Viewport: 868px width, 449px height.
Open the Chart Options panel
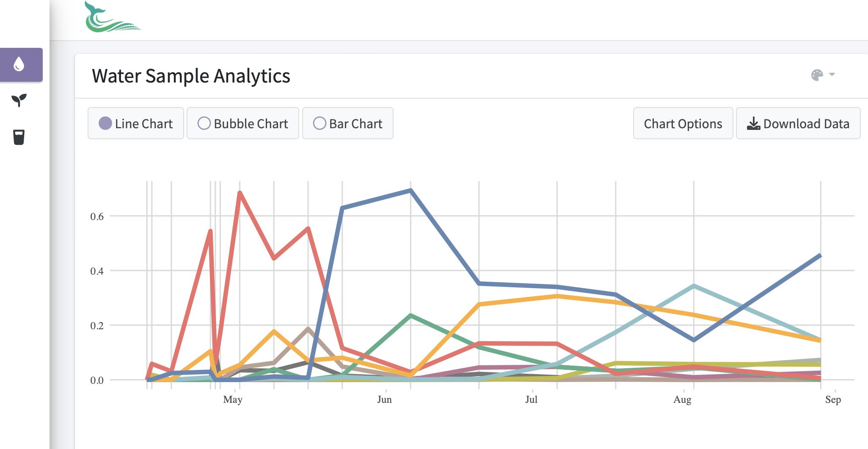683,124
